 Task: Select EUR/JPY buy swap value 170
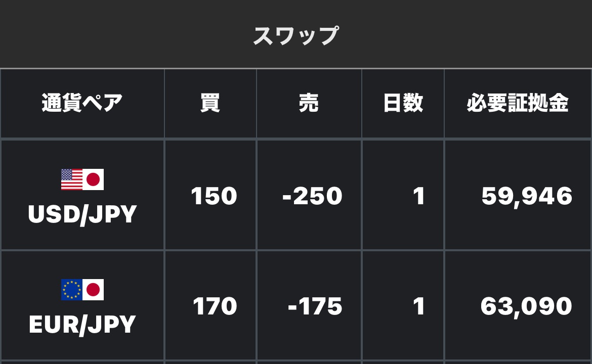coord(215,306)
